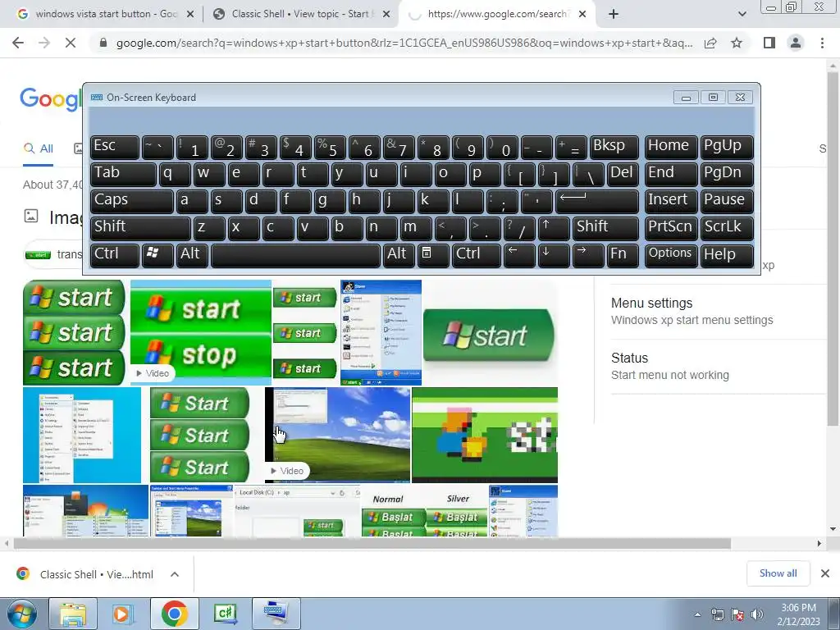Close the Classic Shell tab

click(x=386, y=14)
